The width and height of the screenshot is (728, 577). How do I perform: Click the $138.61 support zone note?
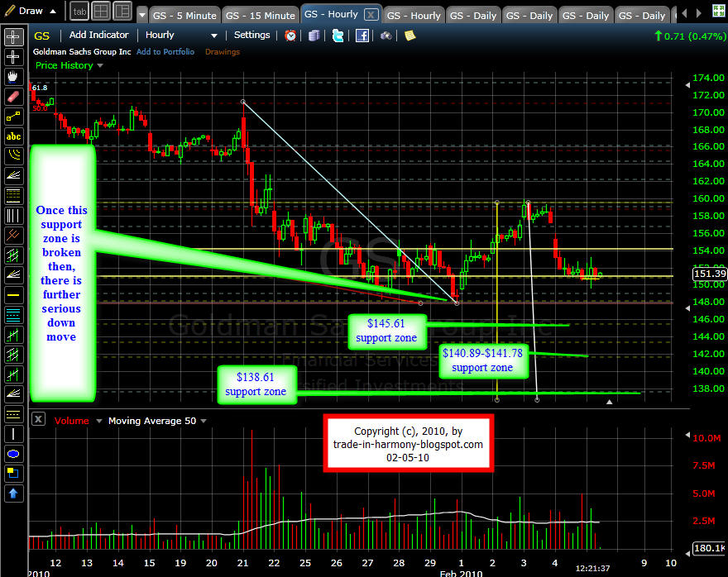(x=256, y=385)
